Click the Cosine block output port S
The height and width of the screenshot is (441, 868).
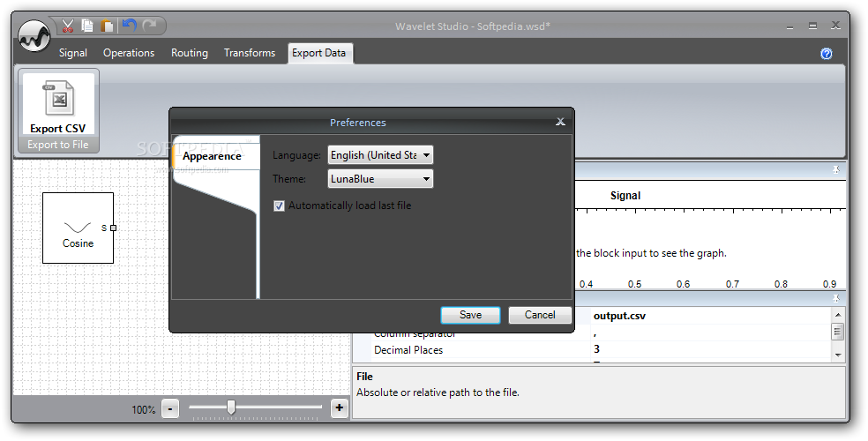point(114,228)
